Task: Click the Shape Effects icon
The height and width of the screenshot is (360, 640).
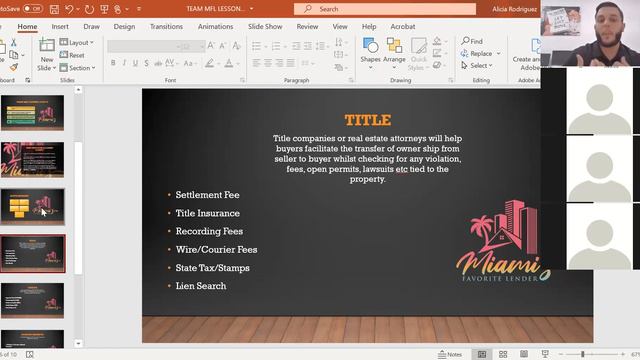Action: click(437, 65)
